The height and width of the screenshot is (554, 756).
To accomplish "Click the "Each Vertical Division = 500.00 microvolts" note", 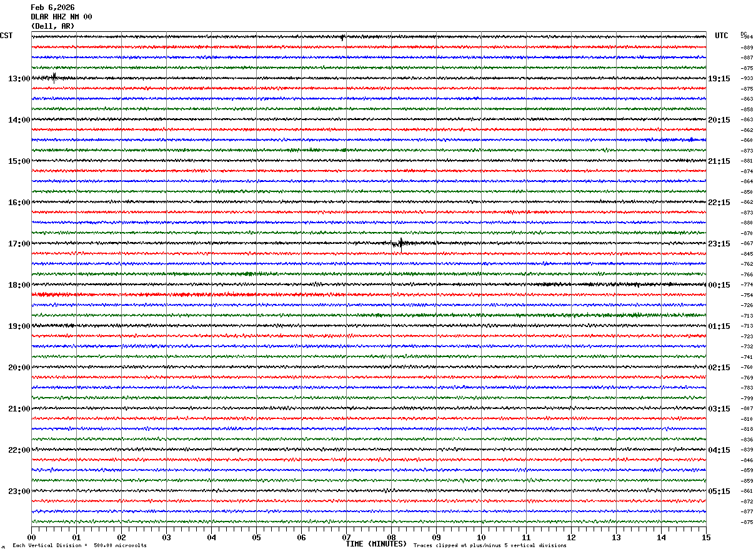I will click(x=79, y=545).
